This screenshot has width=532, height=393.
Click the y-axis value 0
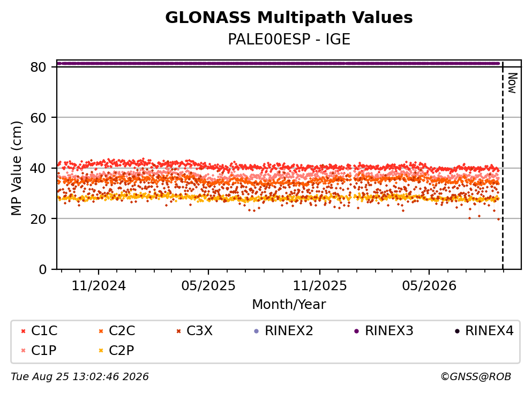click(42, 269)
